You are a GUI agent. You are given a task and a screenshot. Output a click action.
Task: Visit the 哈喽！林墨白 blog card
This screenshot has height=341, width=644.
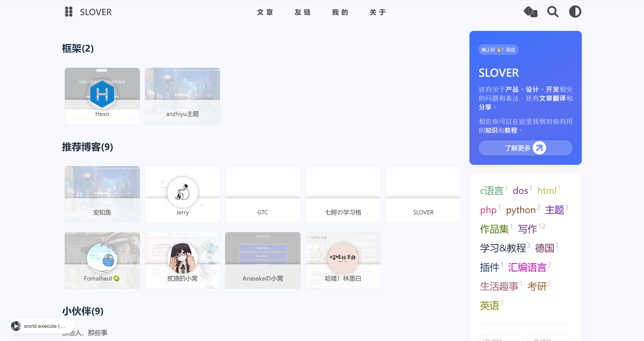(x=343, y=260)
